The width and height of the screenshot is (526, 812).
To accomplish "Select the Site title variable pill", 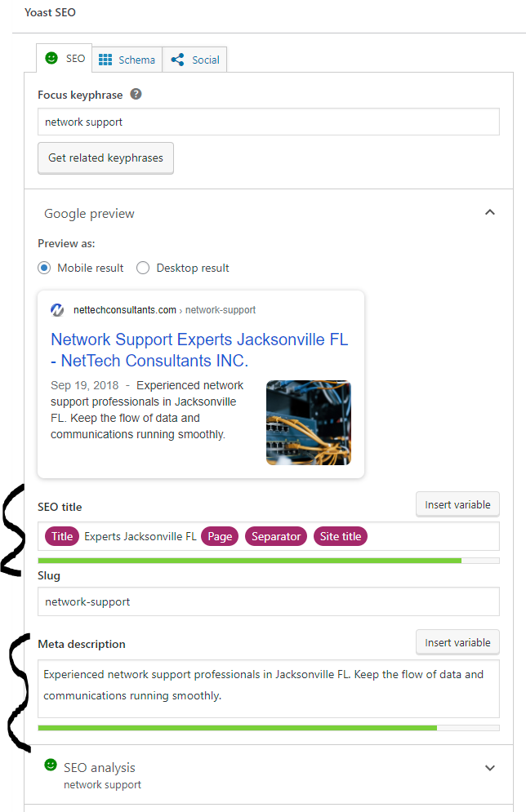I will click(340, 536).
